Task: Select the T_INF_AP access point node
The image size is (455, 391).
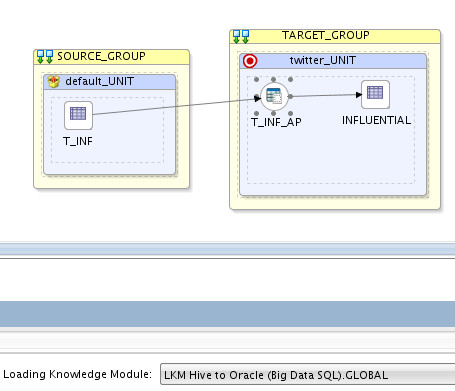Action: click(x=274, y=97)
